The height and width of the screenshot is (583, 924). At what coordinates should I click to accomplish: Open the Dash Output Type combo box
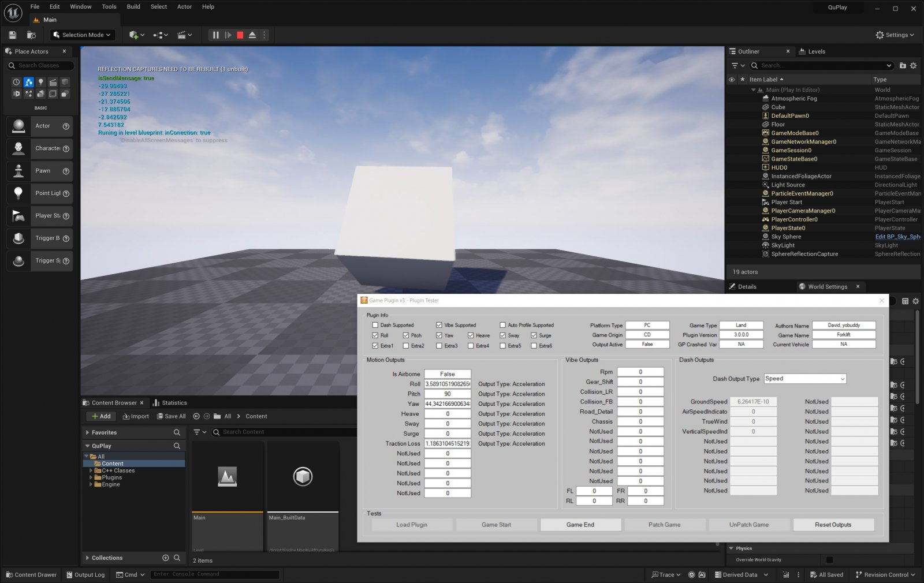coord(805,379)
